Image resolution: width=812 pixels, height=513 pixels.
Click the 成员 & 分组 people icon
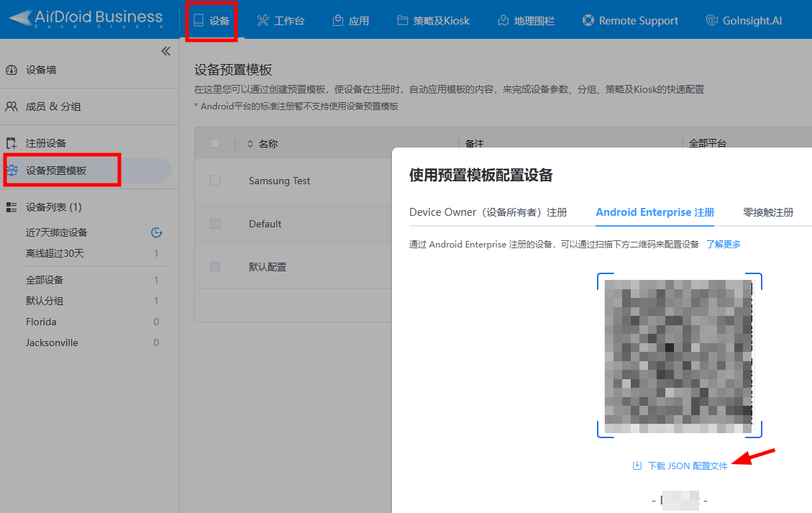tap(12, 106)
